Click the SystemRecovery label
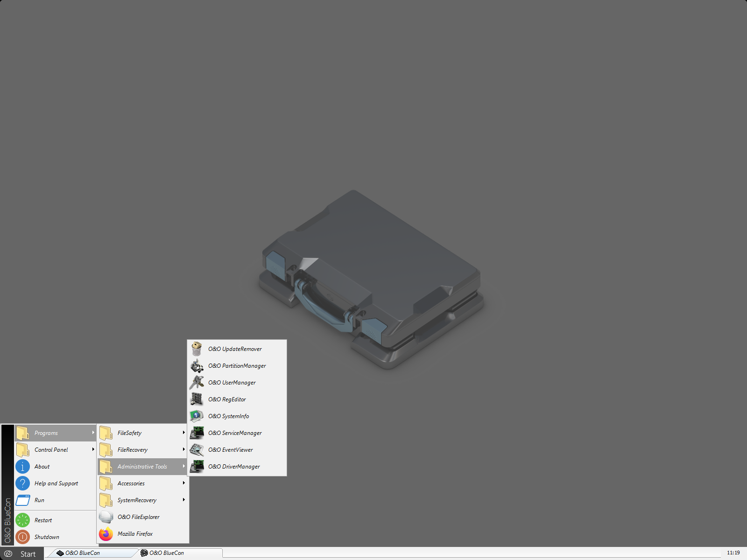 click(137, 500)
